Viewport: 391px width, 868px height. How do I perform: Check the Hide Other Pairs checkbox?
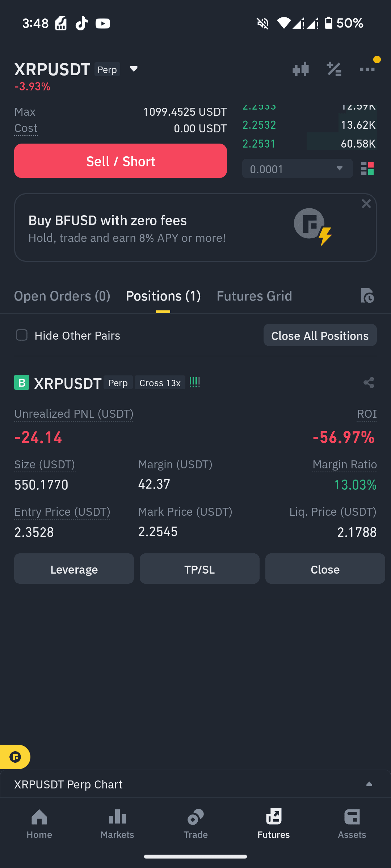pos(22,335)
